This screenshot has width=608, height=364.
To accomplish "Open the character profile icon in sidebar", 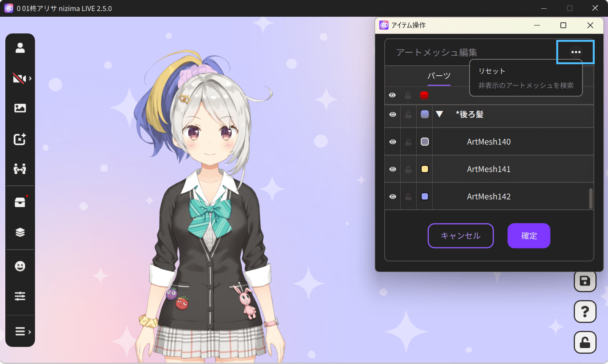I will [x=20, y=48].
